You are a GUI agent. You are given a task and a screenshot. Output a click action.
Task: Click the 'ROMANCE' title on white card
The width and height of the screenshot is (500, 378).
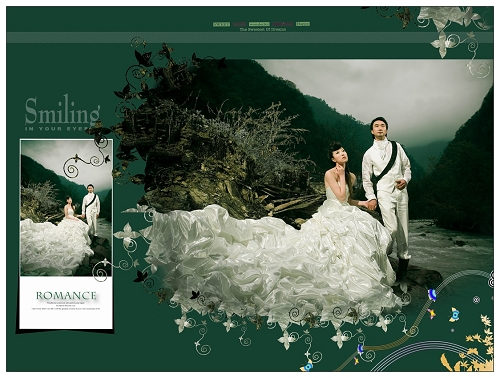(x=66, y=295)
